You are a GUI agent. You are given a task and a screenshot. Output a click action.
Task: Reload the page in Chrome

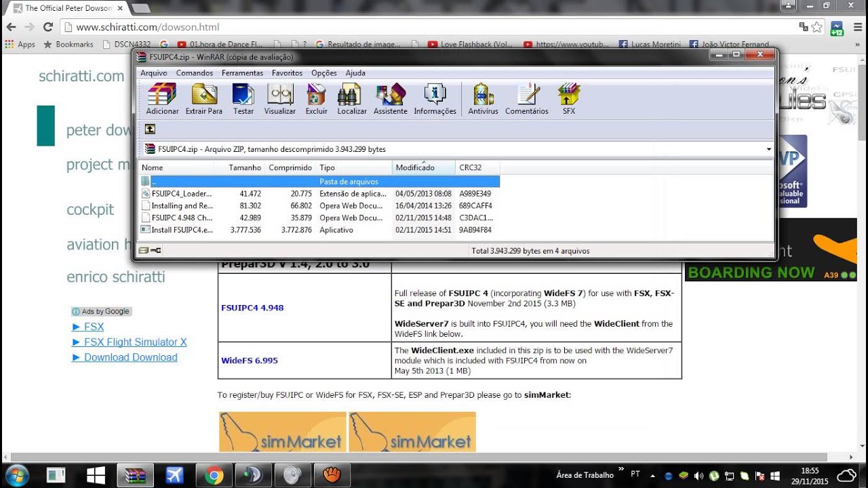[47, 27]
